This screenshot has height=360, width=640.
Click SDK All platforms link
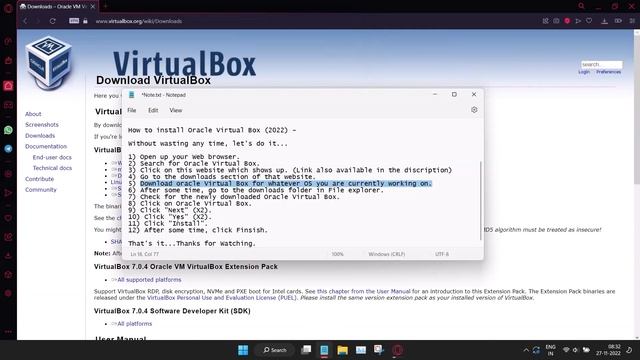point(134,324)
